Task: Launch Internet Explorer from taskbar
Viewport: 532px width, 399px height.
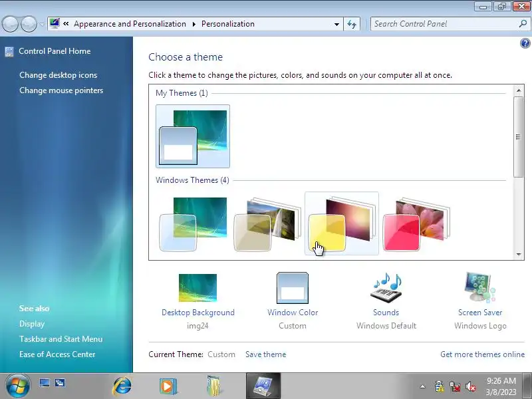Action: pyautogui.click(x=122, y=386)
